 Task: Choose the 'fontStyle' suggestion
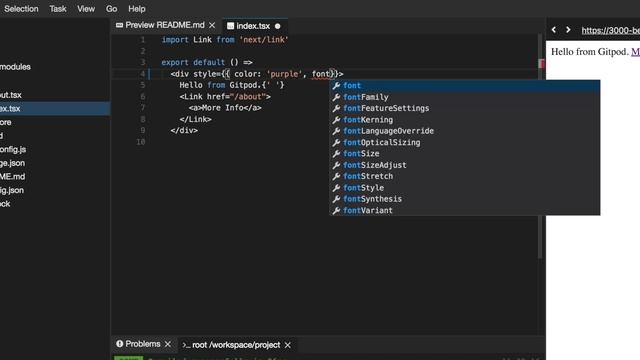464,188
